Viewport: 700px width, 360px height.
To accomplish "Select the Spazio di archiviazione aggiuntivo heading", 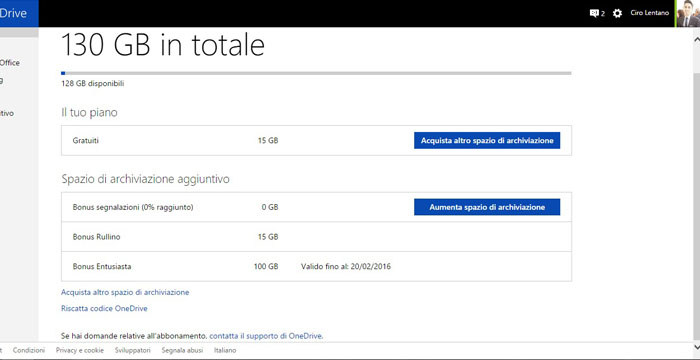I will (146, 179).
